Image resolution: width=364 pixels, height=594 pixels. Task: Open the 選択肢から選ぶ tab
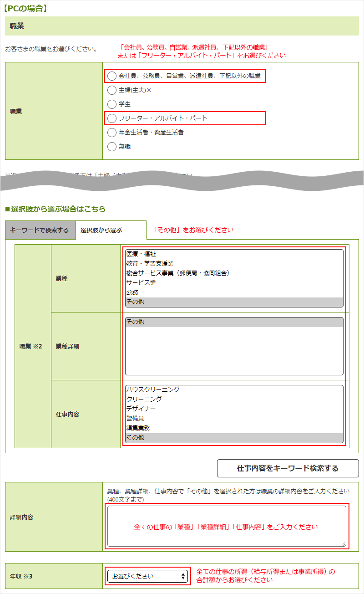click(101, 230)
